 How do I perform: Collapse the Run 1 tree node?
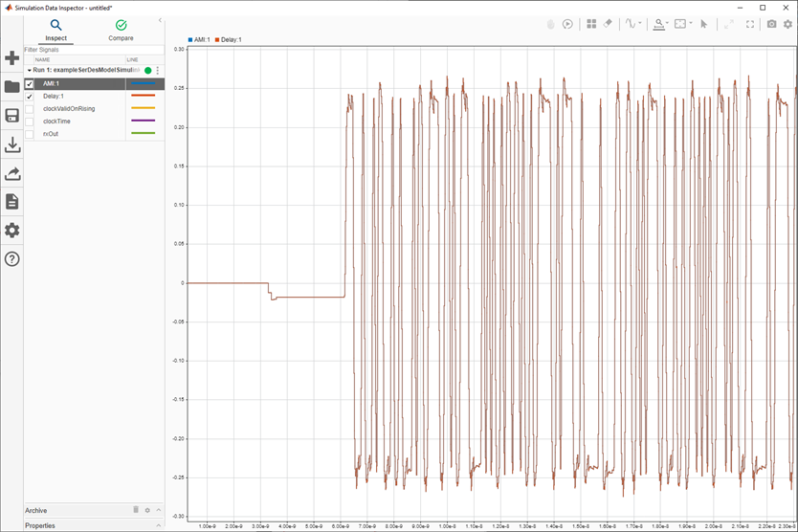click(29, 71)
